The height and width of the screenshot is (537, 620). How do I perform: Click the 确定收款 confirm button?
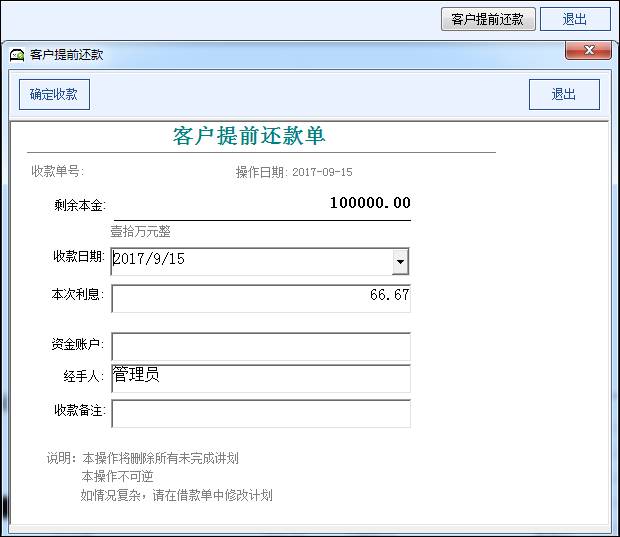tap(54, 94)
